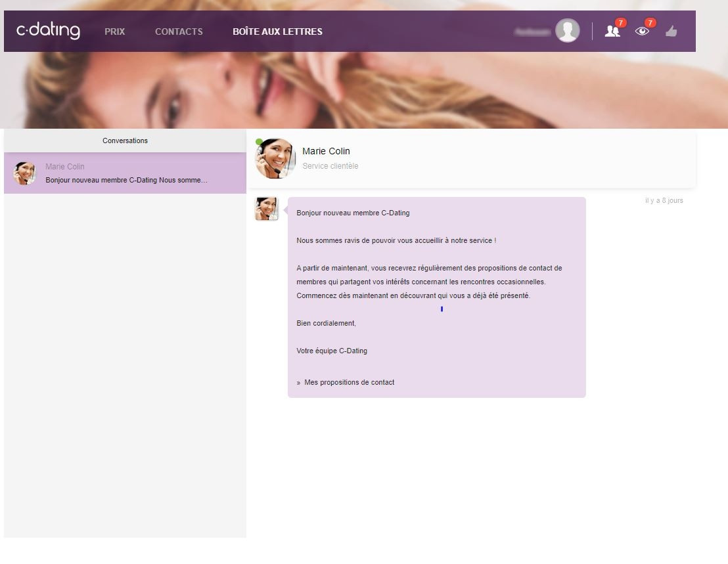Image resolution: width=728 pixels, height=564 pixels.
Task: Open the PRIX menu item
Action: click(114, 32)
